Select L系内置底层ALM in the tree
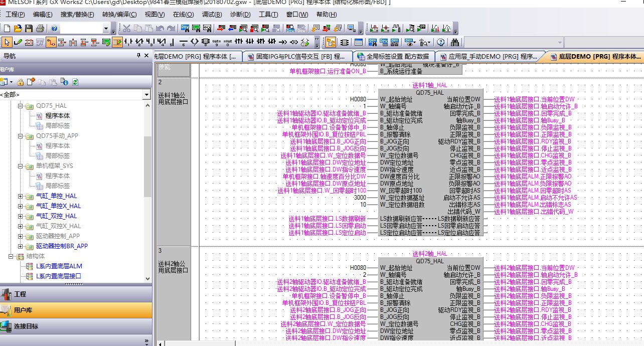 click(59, 266)
